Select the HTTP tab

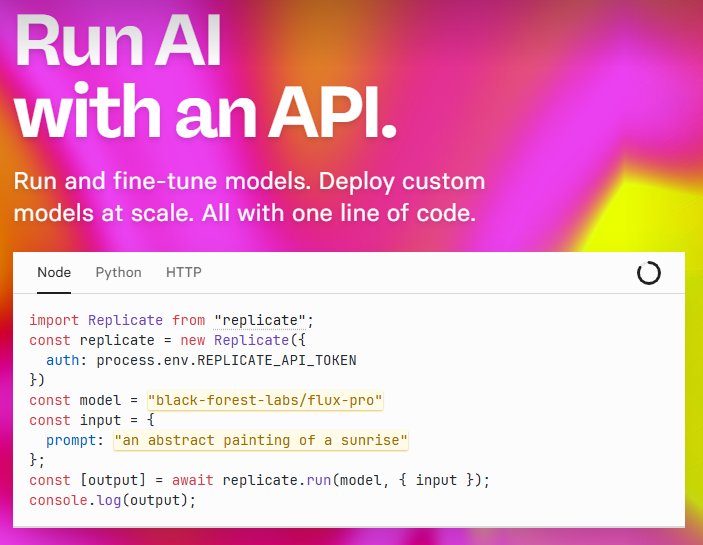tap(184, 272)
